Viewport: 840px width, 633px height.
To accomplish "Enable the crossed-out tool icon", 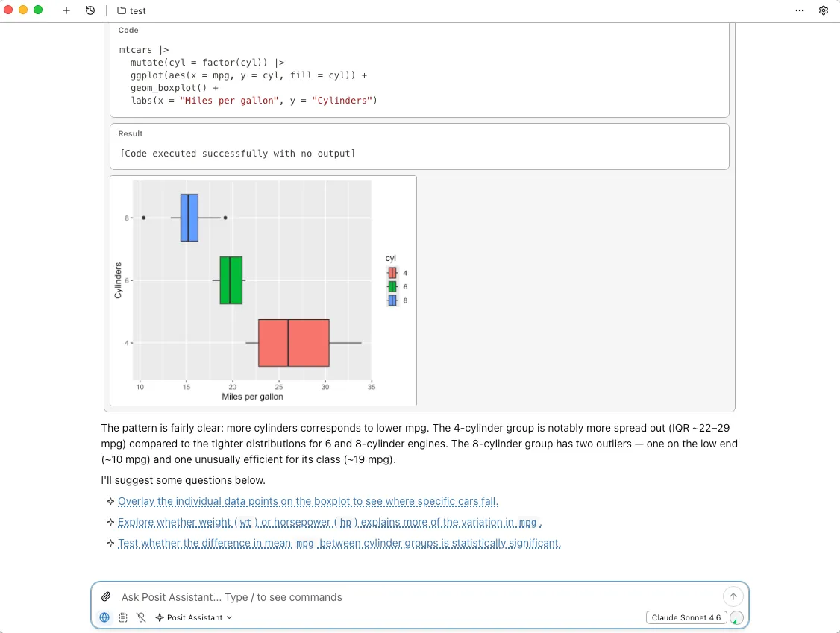I will point(142,617).
